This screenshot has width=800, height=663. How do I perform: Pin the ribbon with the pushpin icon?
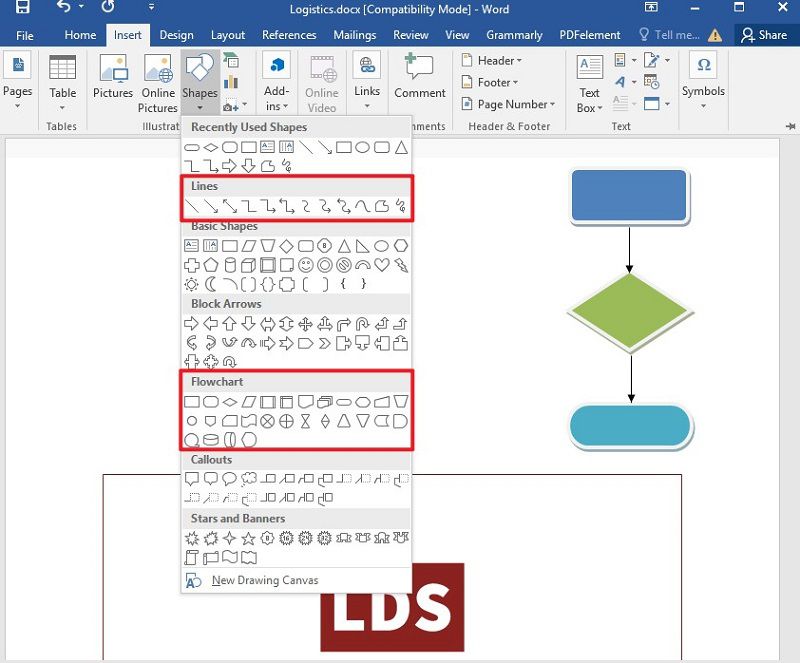(x=789, y=127)
